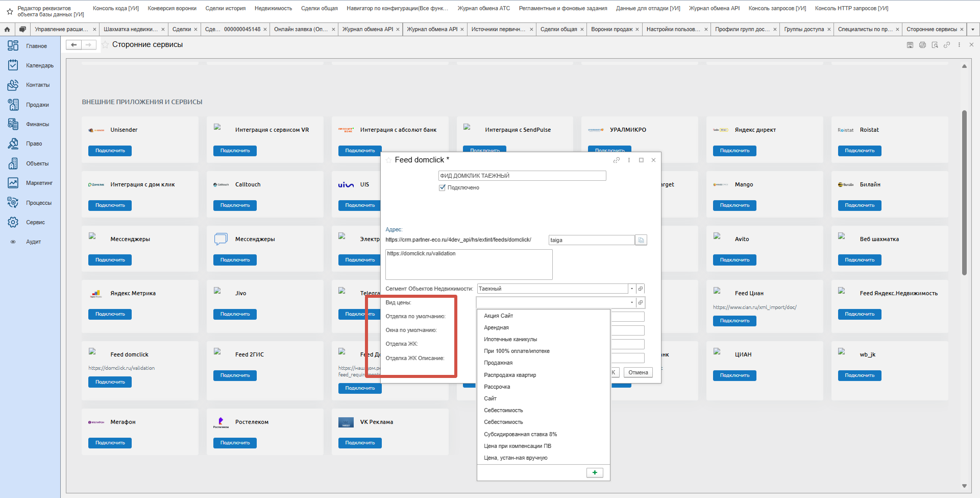Get link icon in Feed domclick dialog

617,160
